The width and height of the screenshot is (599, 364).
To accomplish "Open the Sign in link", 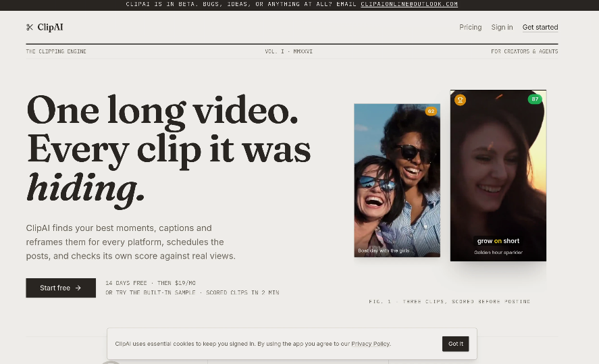I will coord(502,27).
